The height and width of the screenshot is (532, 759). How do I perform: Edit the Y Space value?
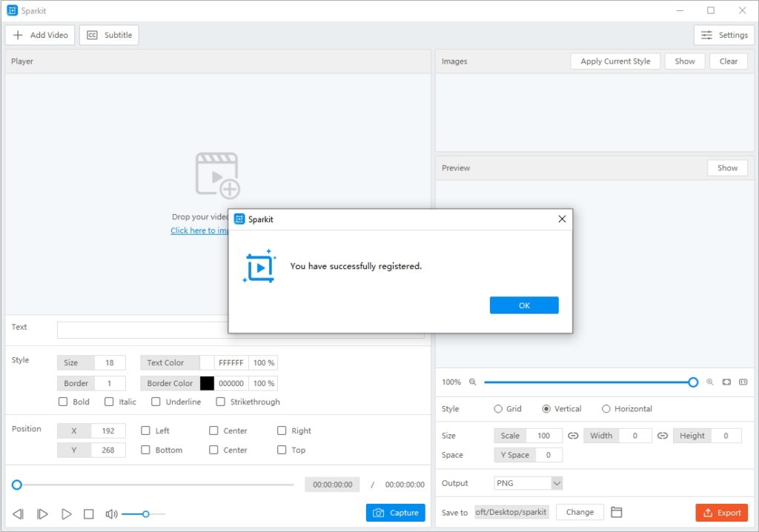(548, 455)
